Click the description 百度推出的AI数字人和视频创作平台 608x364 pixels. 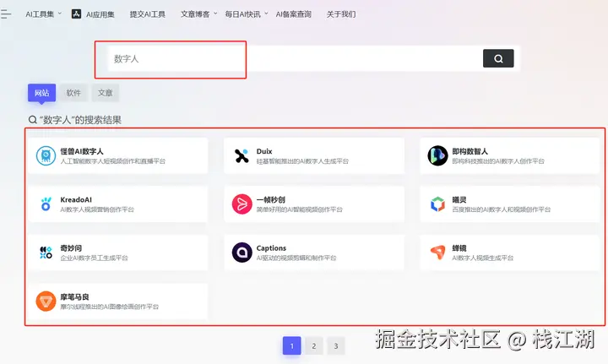(x=502, y=209)
